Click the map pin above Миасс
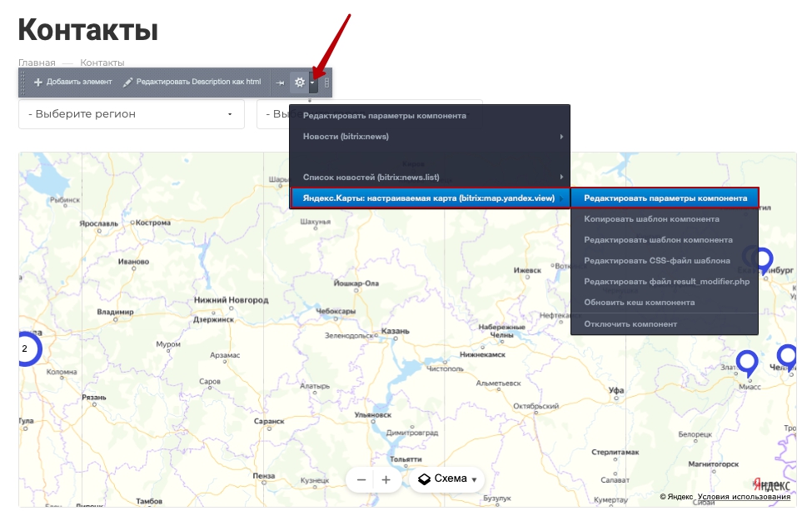 pyautogui.click(x=747, y=363)
